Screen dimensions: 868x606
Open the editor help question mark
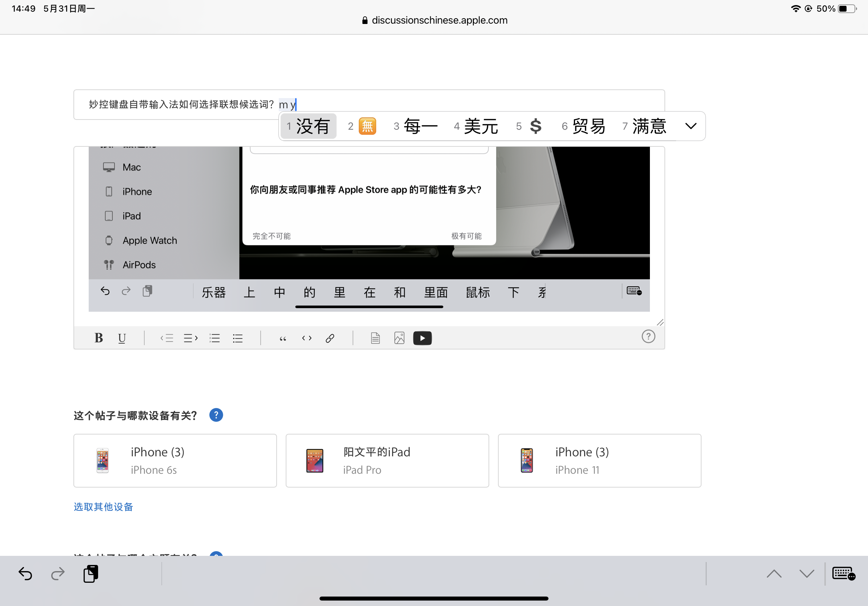pos(648,336)
